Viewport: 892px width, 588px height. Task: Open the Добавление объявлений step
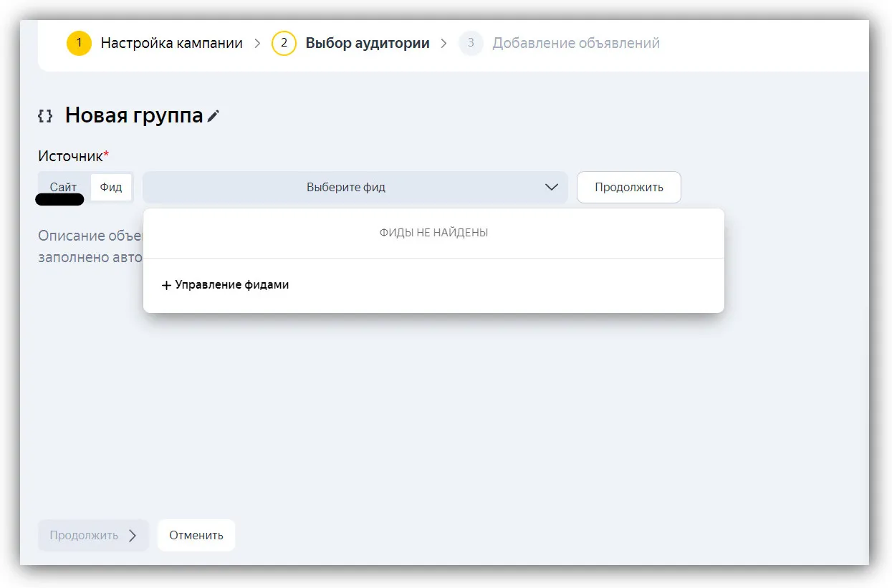(576, 43)
